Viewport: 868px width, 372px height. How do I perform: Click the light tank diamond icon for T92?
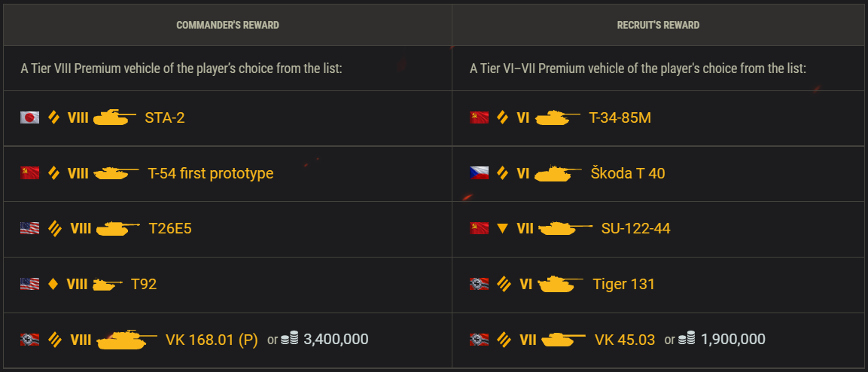pos(53,284)
